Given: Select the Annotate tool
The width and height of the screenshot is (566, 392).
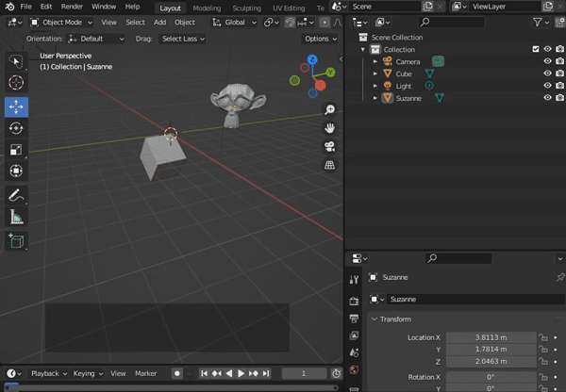Looking at the screenshot, I should pos(16,196).
